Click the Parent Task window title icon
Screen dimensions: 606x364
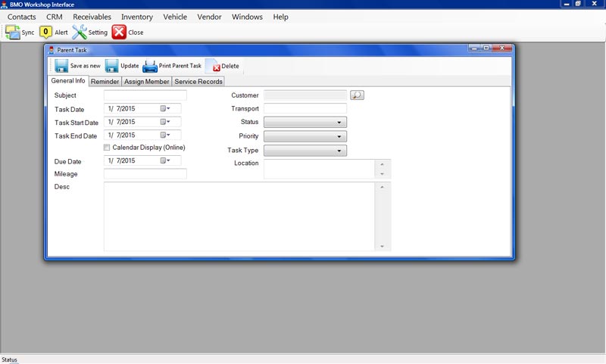[x=52, y=50]
